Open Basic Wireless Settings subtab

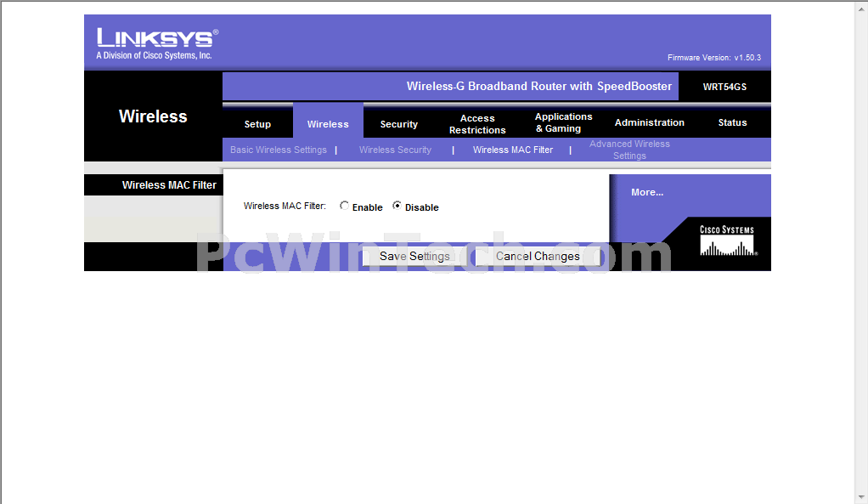(x=279, y=150)
